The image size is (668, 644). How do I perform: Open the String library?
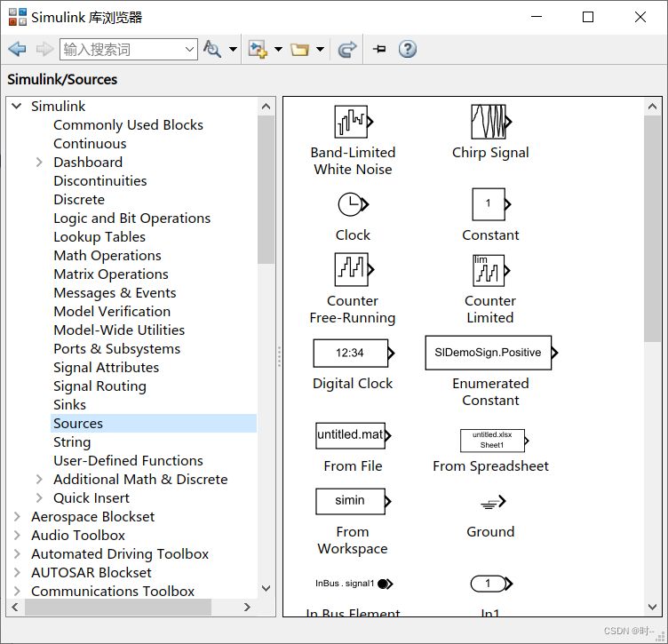click(72, 442)
